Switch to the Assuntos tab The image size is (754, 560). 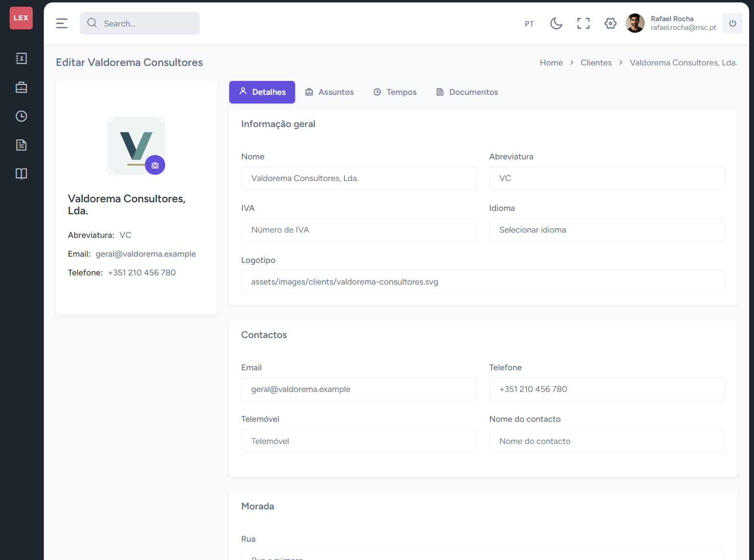point(329,92)
